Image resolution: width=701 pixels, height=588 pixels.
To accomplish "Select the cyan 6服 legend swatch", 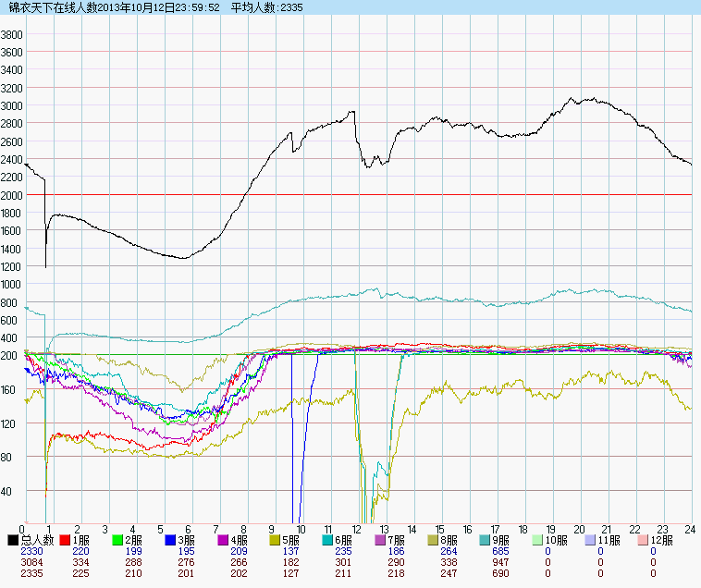I will 329,539.
